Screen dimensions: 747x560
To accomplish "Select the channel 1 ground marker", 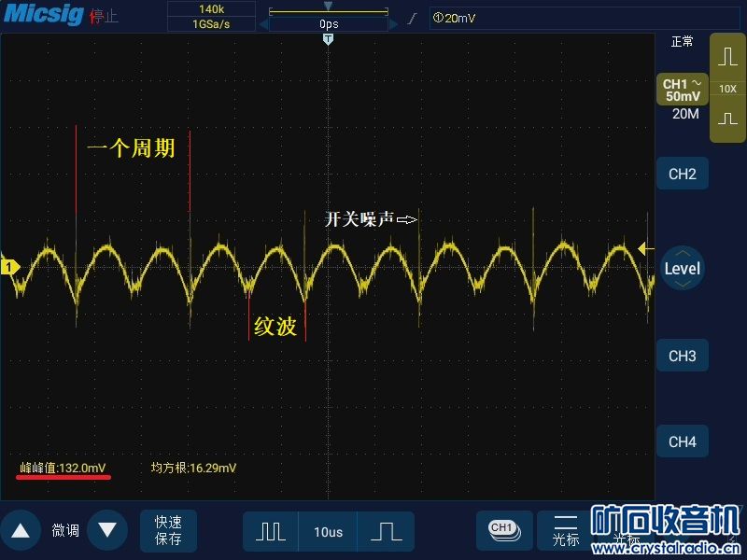I will (x=9, y=267).
